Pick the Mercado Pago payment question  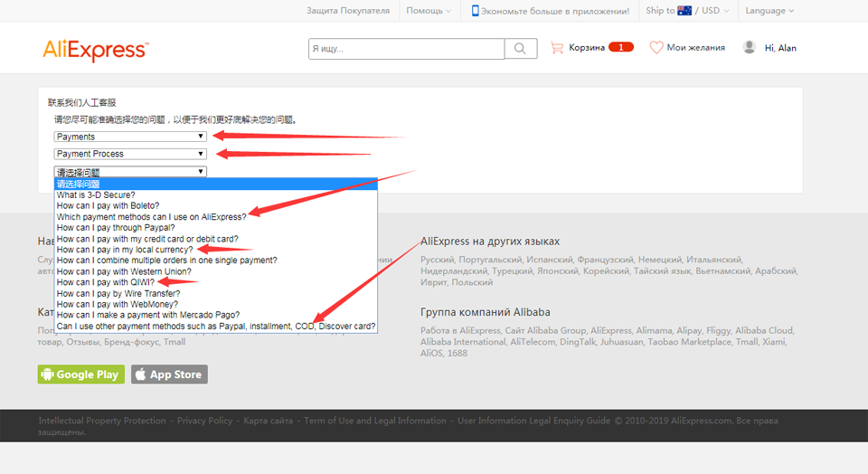click(x=216, y=315)
